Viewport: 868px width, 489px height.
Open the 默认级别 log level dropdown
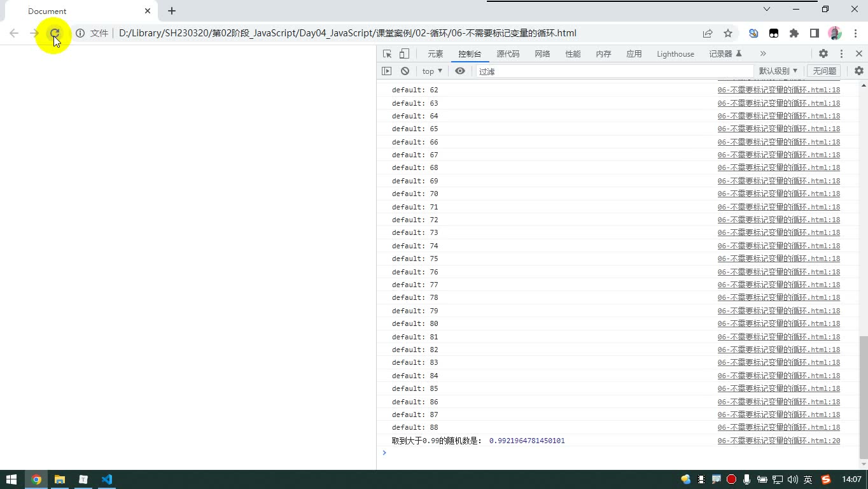(x=778, y=71)
